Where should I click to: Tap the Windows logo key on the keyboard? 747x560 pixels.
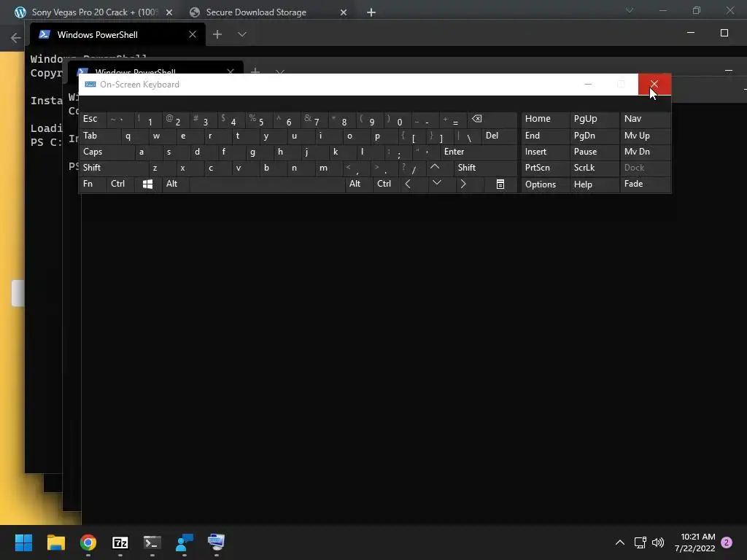click(147, 184)
